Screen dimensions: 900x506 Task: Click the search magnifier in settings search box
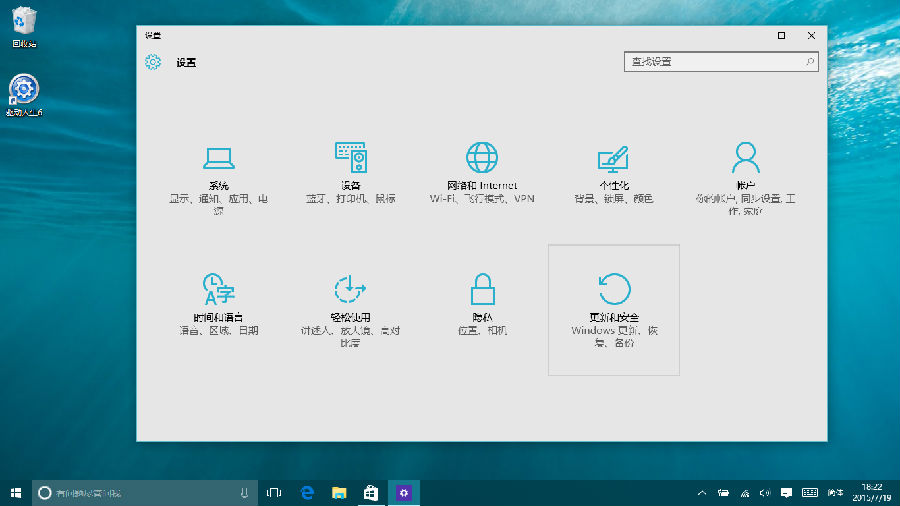[x=809, y=61]
